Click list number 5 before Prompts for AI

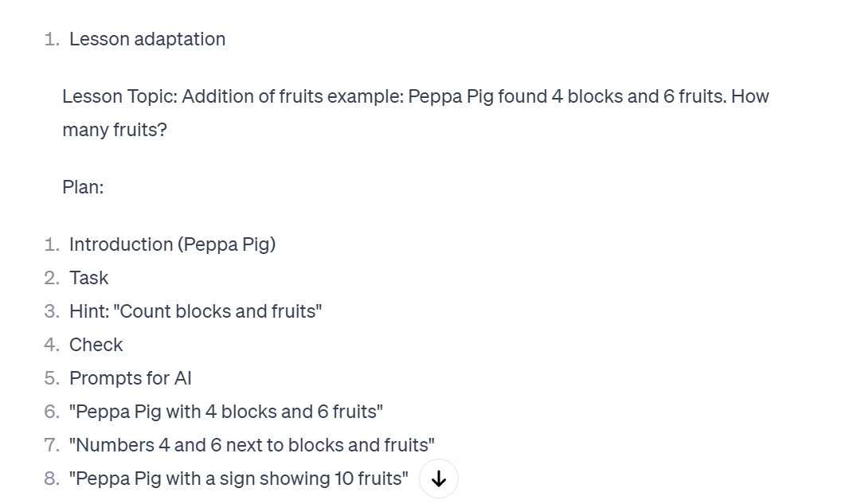pos(52,378)
